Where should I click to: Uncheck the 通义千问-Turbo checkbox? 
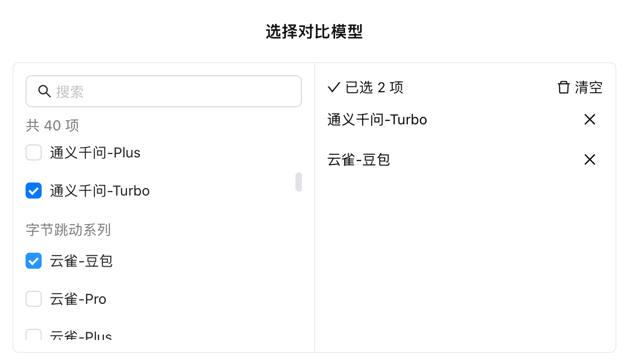34,191
